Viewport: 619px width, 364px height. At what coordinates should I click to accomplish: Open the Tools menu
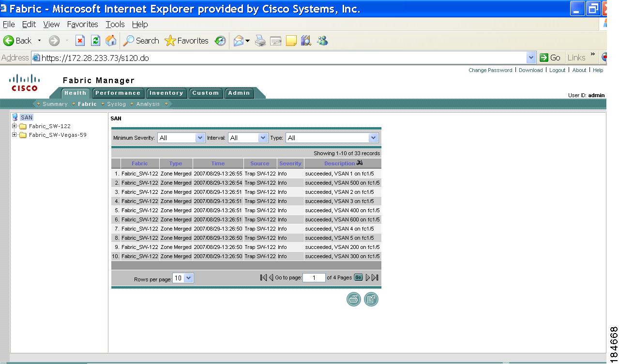click(x=115, y=24)
